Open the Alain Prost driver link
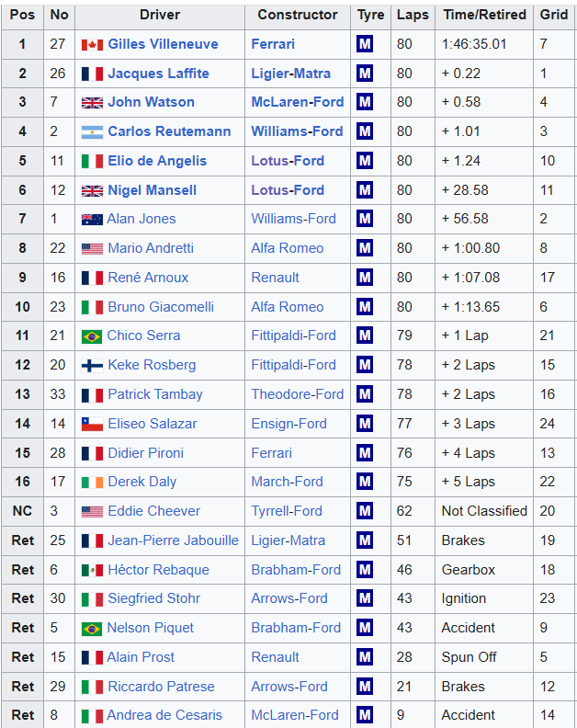The image size is (577, 728). point(141,657)
